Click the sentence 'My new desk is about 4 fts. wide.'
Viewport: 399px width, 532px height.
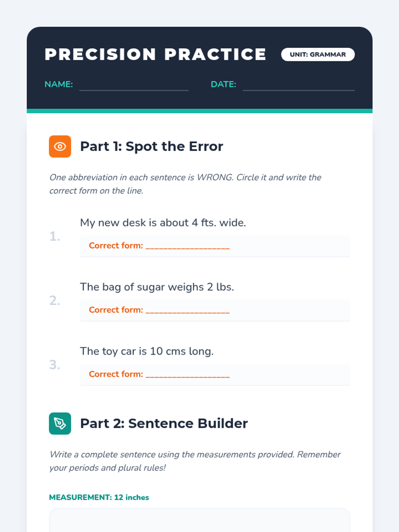click(x=163, y=222)
